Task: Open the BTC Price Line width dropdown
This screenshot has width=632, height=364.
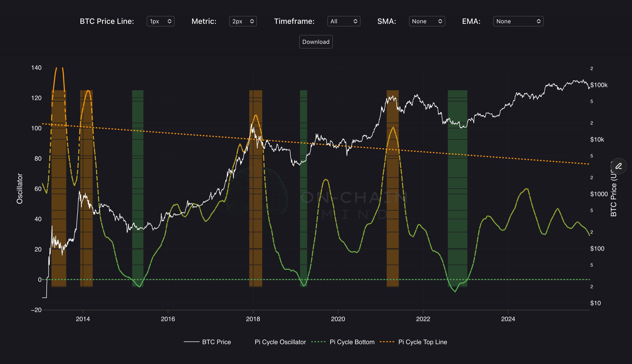Action: [x=160, y=21]
